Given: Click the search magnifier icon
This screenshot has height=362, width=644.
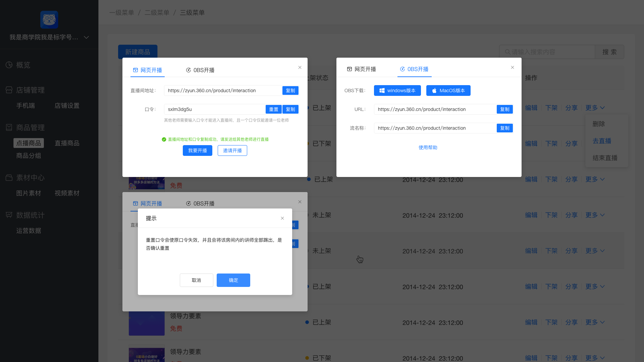Looking at the screenshot, I should [507, 52].
